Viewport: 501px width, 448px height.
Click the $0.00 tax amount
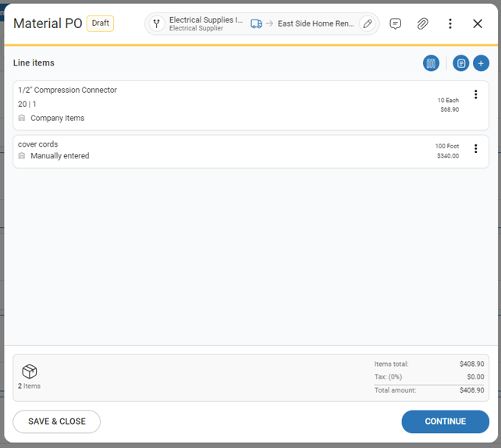(x=475, y=377)
